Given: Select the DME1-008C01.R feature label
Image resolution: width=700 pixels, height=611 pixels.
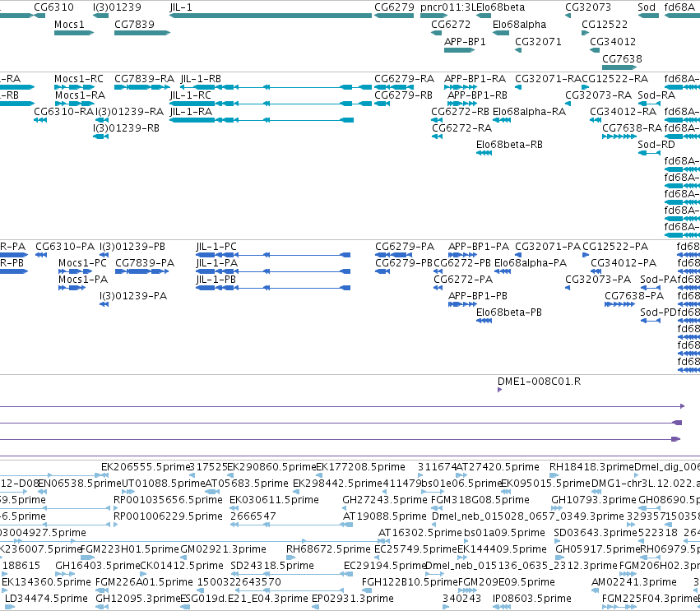Looking at the screenshot, I should click(x=539, y=381).
